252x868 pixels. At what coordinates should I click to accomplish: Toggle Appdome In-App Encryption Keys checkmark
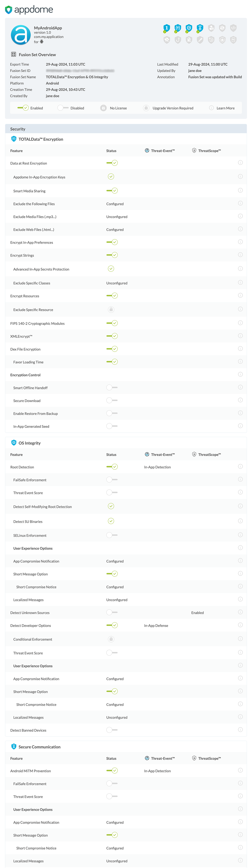[111, 176]
